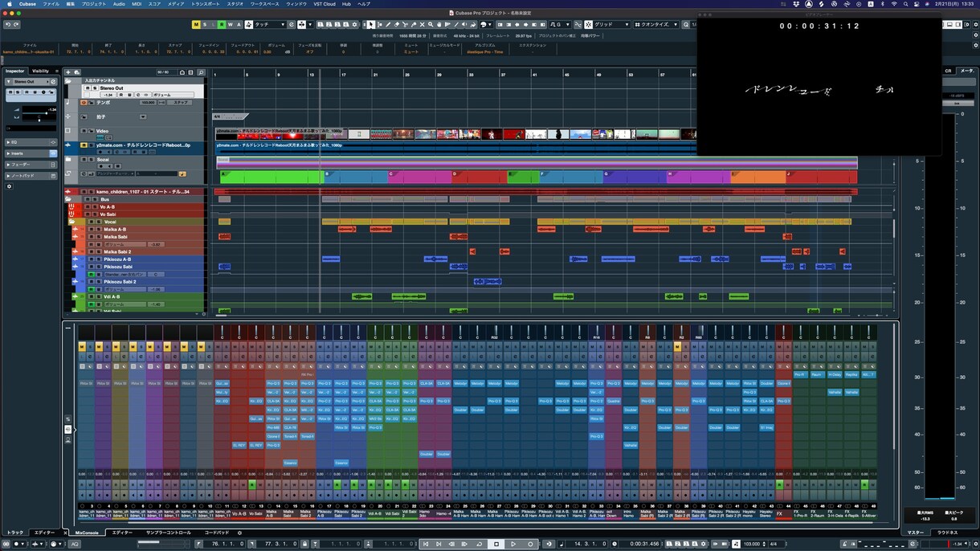Click the 00:00:31:12 timecode display

point(819,26)
